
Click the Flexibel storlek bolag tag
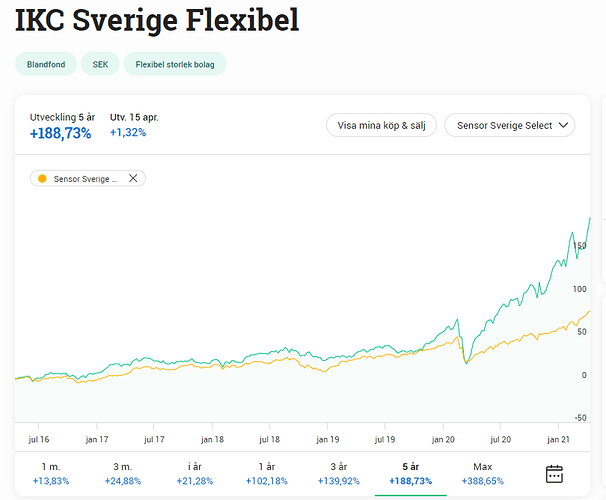point(175,64)
